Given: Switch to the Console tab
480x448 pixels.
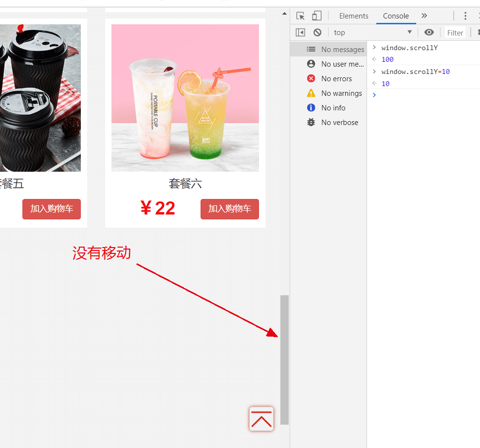Looking at the screenshot, I should pyautogui.click(x=396, y=16).
